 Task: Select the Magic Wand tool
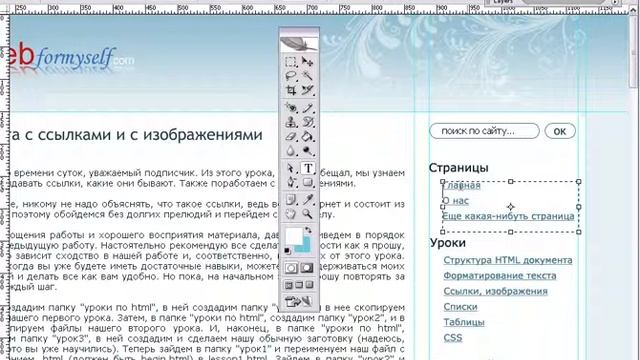click(308, 76)
